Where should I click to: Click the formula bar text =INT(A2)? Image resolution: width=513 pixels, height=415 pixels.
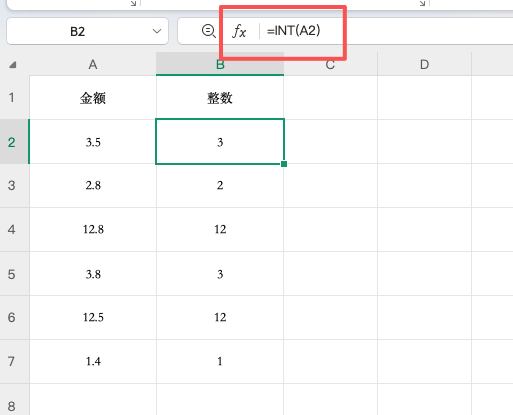[293, 31]
